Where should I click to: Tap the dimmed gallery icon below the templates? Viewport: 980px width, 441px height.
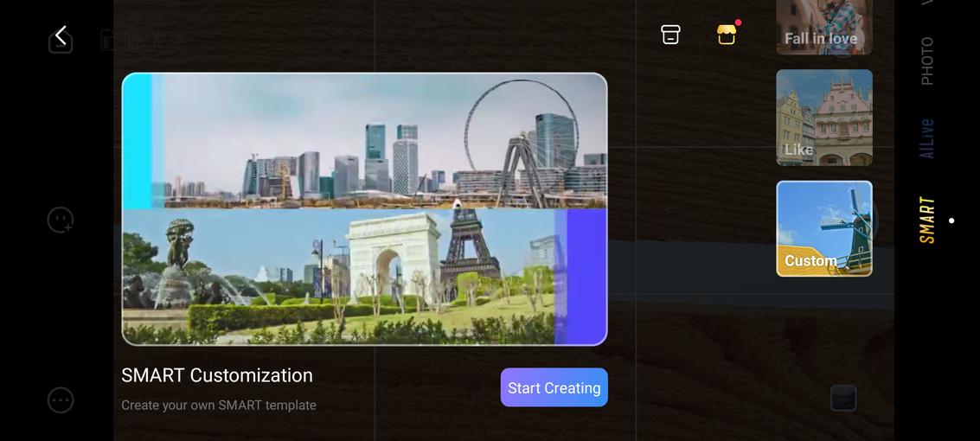(843, 398)
